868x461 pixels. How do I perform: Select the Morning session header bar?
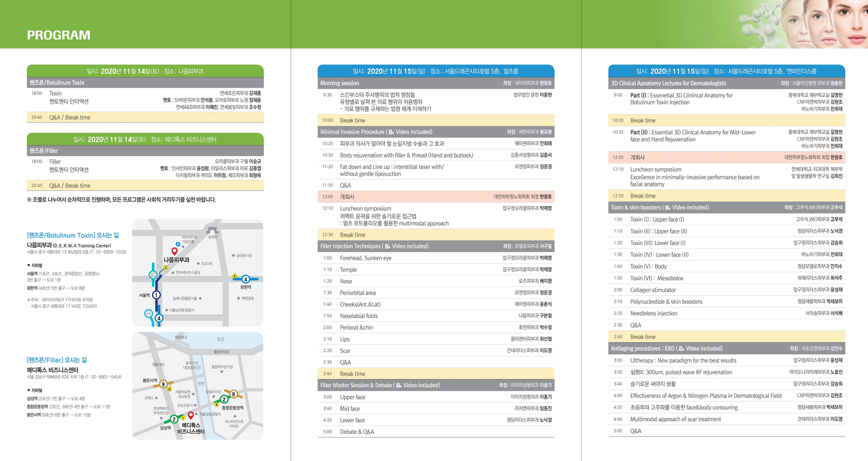435,83
